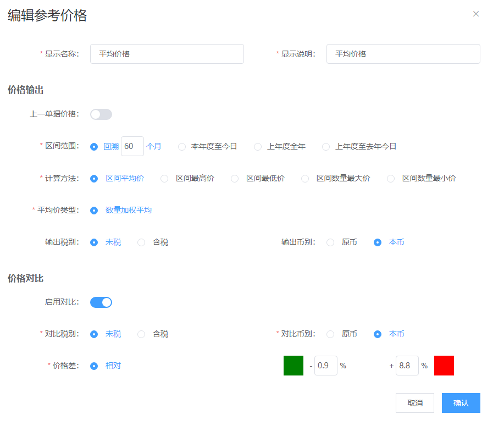Click the 确认 button
504x431 pixels.
[x=461, y=403]
